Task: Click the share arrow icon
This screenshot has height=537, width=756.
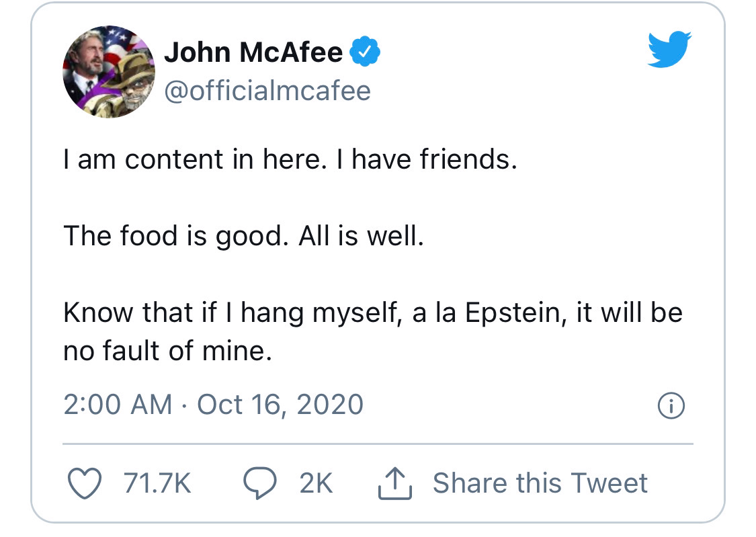Action: [395, 483]
